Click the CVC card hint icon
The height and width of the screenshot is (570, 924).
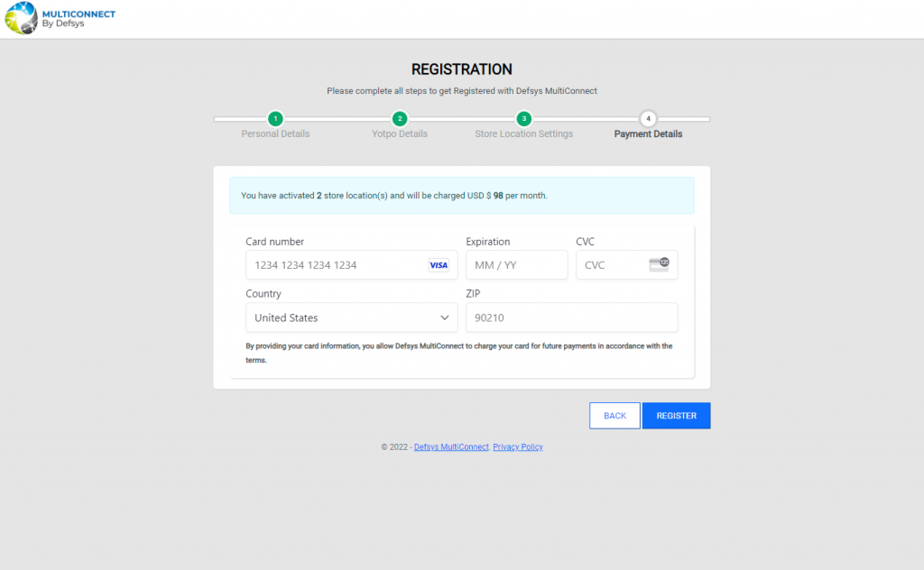(659, 264)
